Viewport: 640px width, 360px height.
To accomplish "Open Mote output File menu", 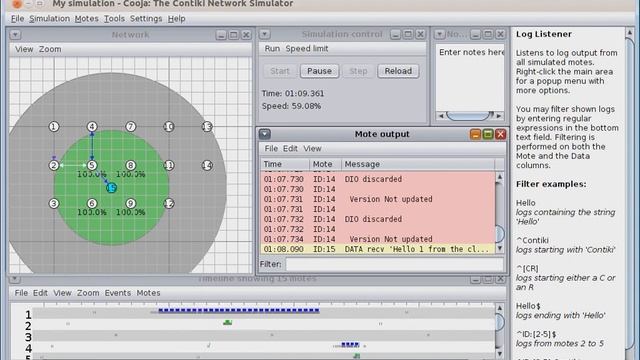I will 271,149.
